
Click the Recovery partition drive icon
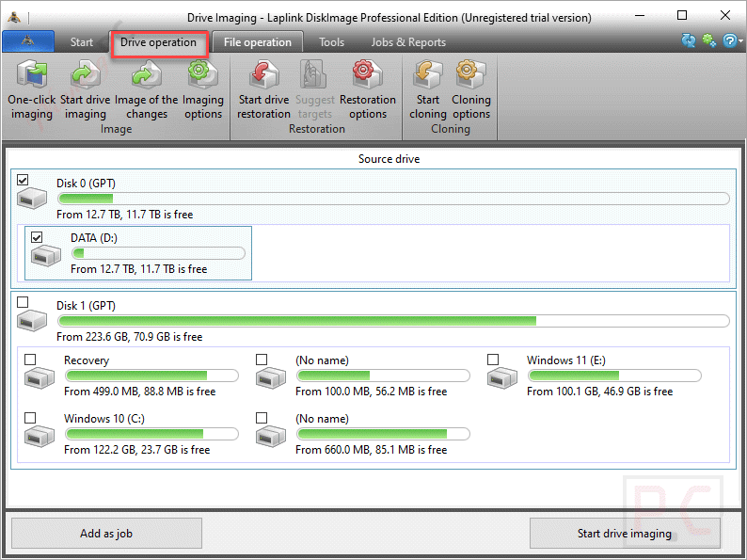pos(40,378)
